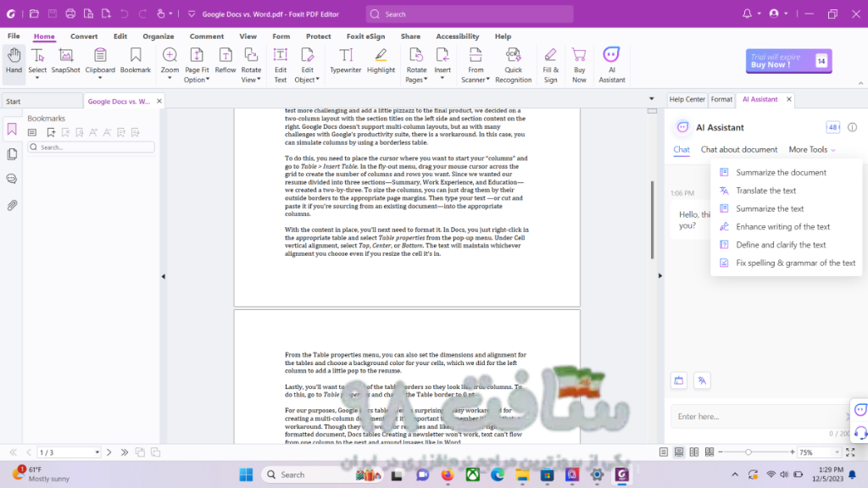This screenshot has width=868, height=488.
Task: Switch to the Format panel tab
Action: click(721, 100)
